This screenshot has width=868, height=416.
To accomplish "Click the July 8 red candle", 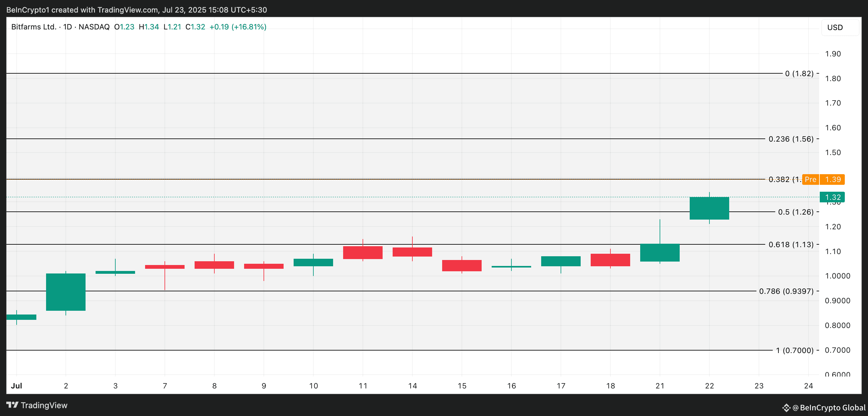I will coord(214,265).
